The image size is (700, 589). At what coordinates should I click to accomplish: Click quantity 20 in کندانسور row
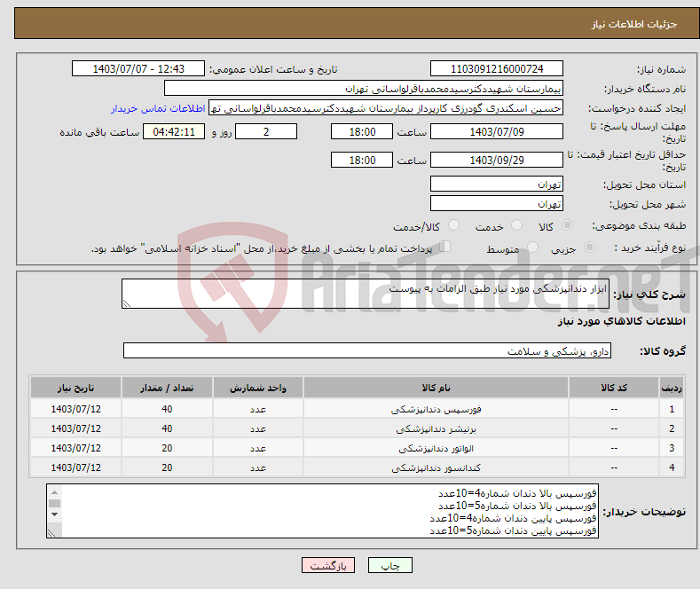(167, 468)
